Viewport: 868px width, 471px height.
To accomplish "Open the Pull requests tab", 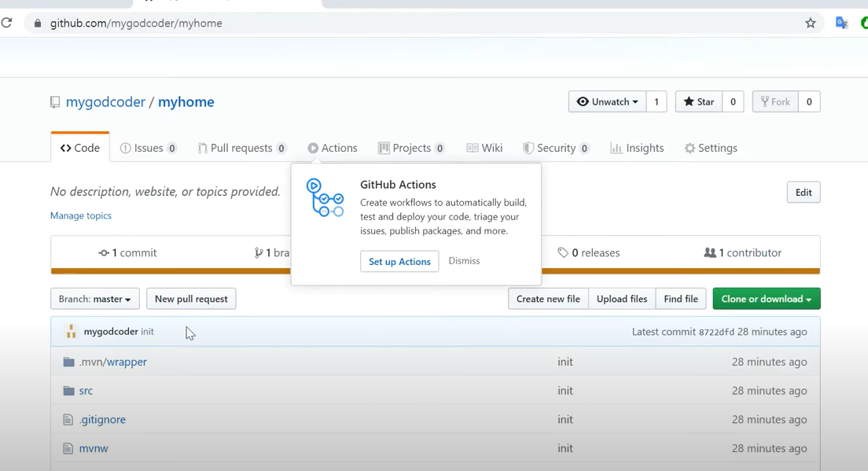I will [242, 148].
